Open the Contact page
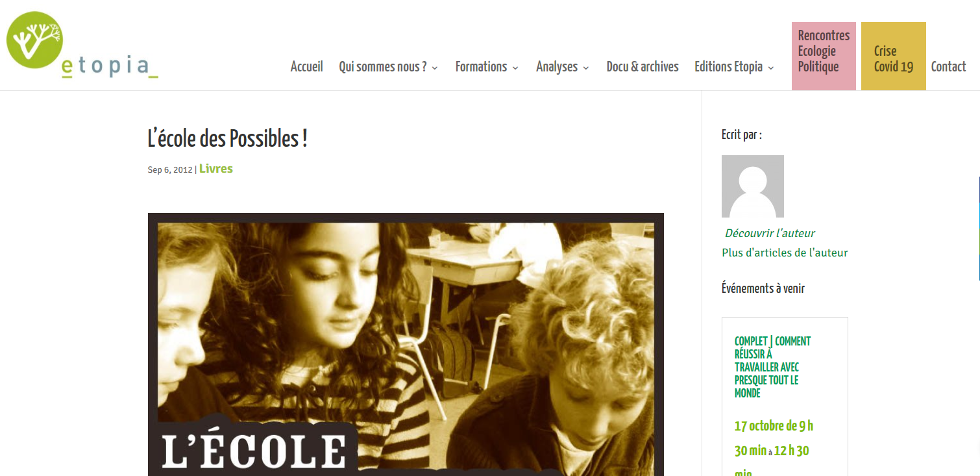980x476 pixels. 949,66
